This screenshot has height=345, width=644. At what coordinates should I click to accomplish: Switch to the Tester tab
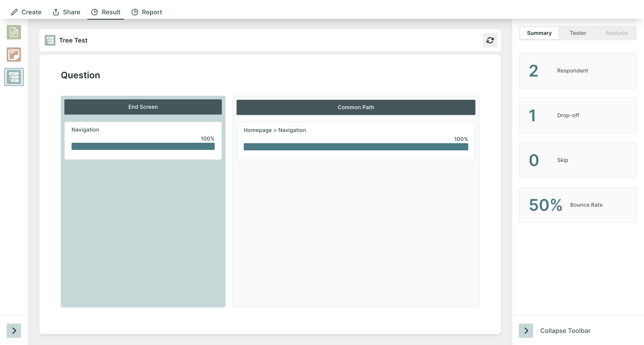(578, 33)
